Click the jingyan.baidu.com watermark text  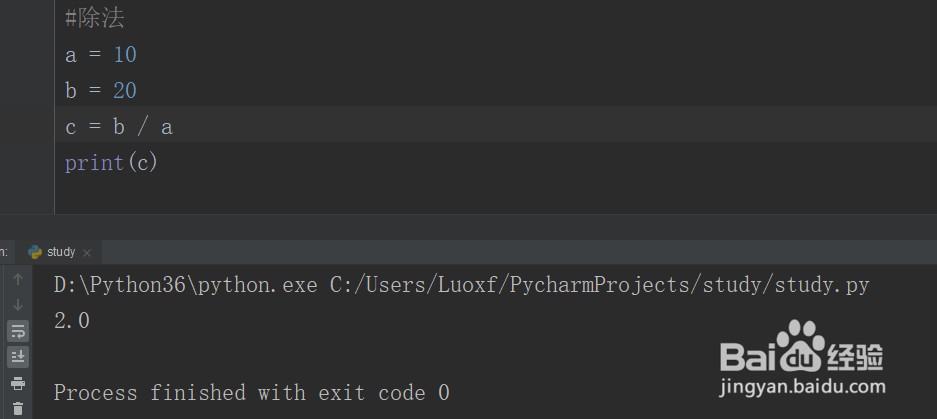(802, 386)
